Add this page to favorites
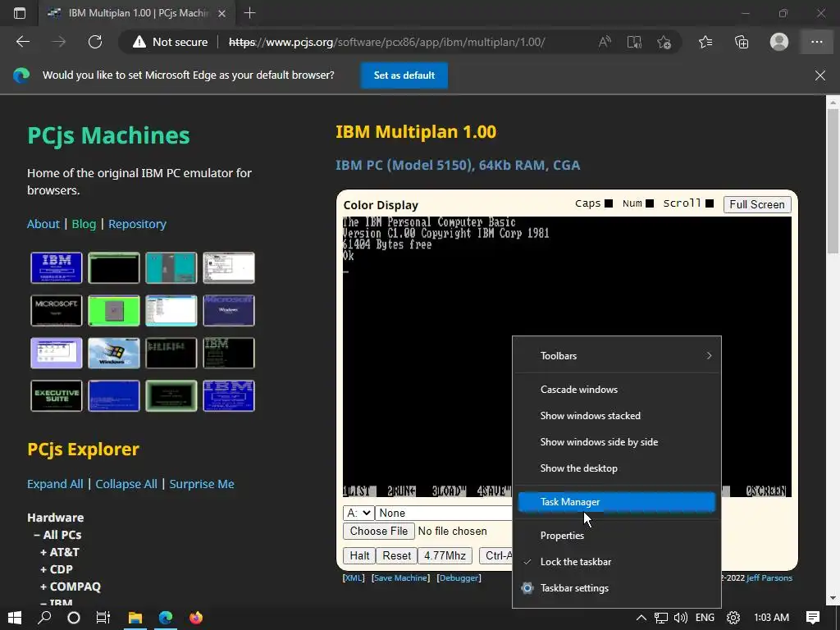This screenshot has width=840, height=630. tap(664, 42)
